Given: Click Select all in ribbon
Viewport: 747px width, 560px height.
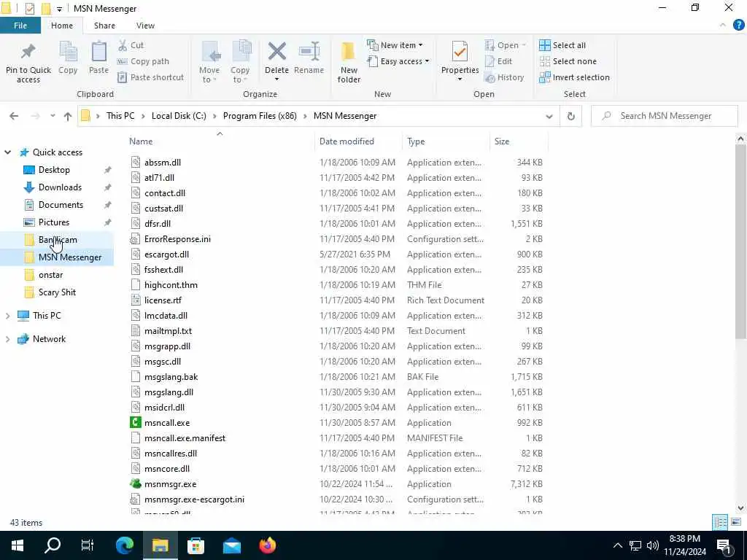Looking at the screenshot, I should pos(562,45).
